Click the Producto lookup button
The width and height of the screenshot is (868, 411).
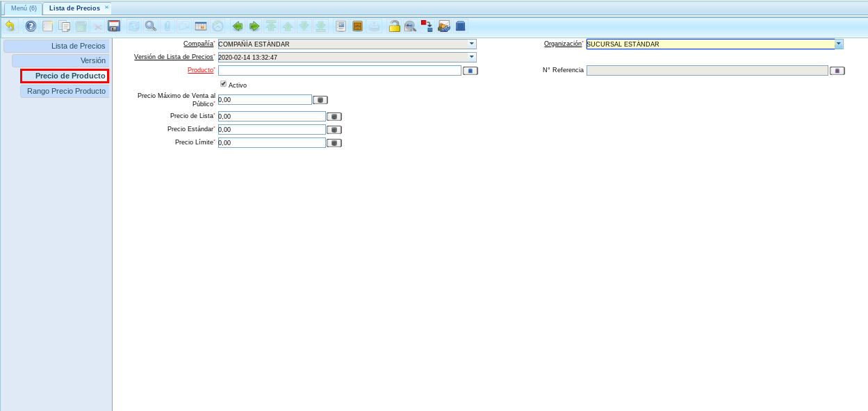(x=470, y=71)
